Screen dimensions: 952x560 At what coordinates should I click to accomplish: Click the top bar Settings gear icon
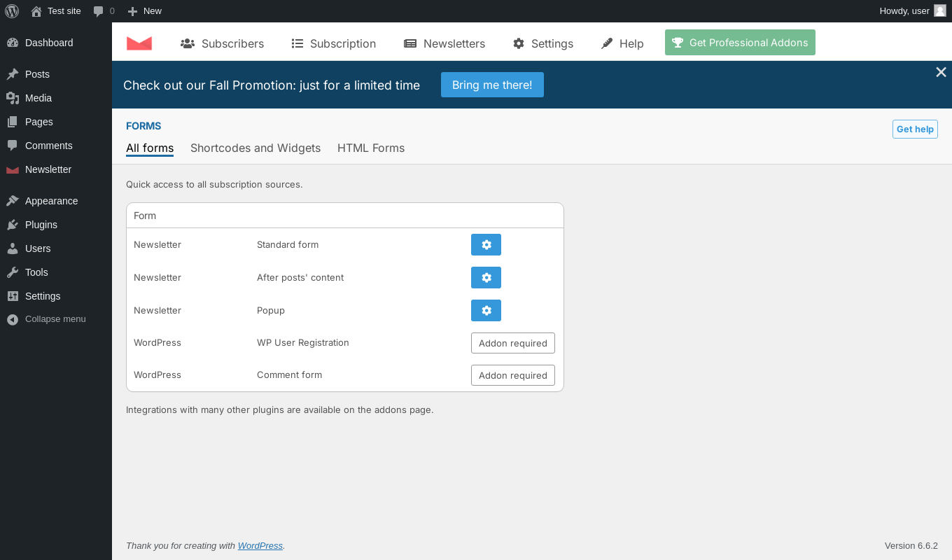pyautogui.click(x=519, y=43)
